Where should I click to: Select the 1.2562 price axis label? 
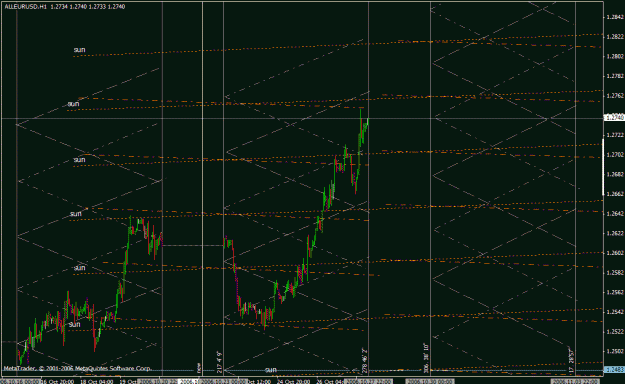click(614, 292)
